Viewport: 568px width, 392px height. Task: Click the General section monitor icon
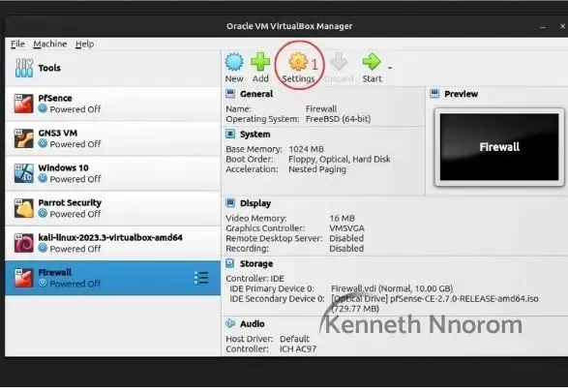pos(230,94)
